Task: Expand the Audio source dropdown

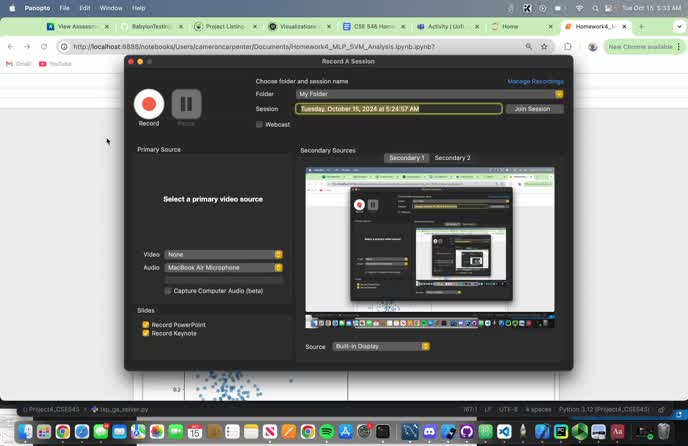Action: [x=224, y=268]
